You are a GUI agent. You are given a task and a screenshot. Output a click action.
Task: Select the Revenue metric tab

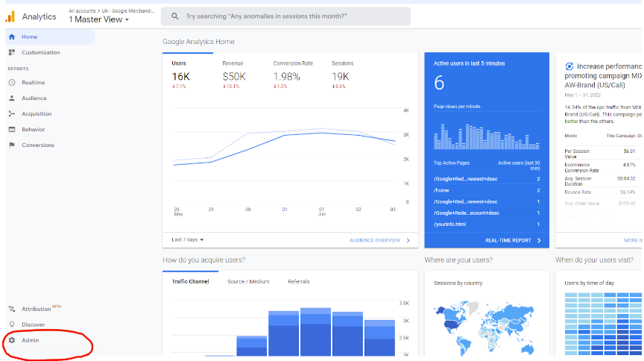234,74
